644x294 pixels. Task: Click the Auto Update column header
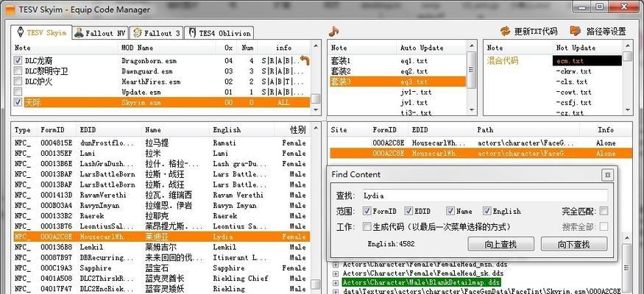(432, 48)
